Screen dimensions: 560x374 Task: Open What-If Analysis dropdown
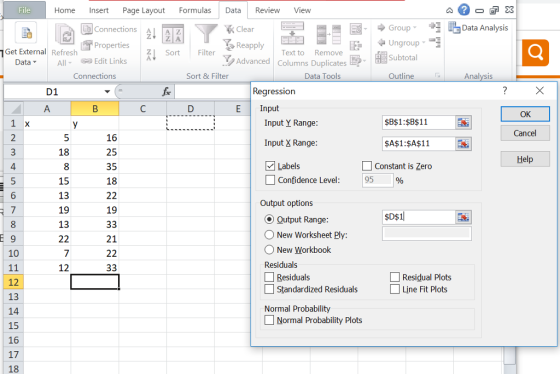[358, 61]
